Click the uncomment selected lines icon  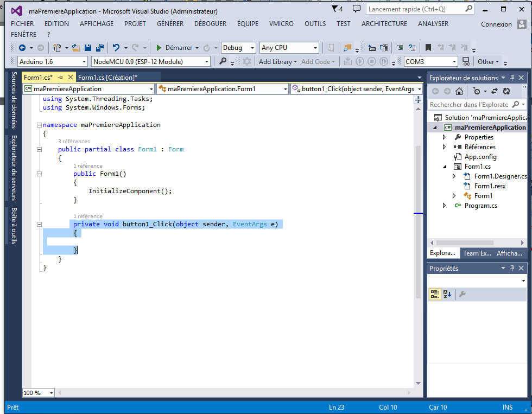(412, 48)
